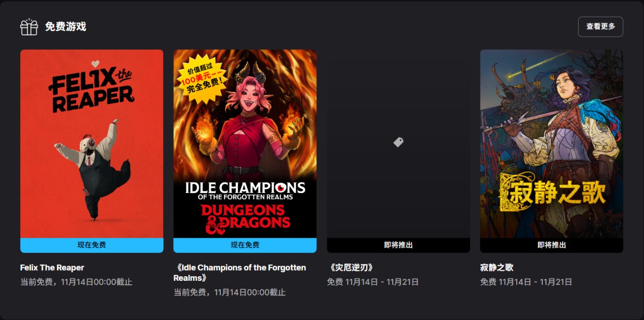Open the 查看更多 button

pos(601,27)
